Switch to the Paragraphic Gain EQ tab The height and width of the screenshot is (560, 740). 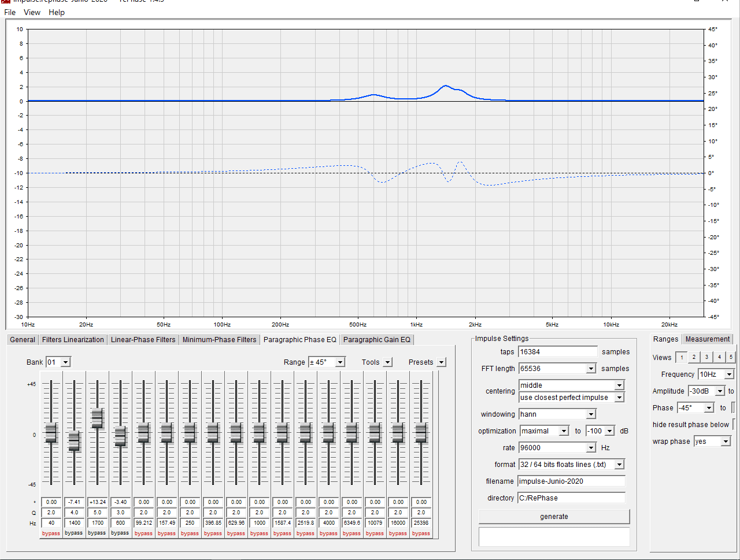coord(377,340)
